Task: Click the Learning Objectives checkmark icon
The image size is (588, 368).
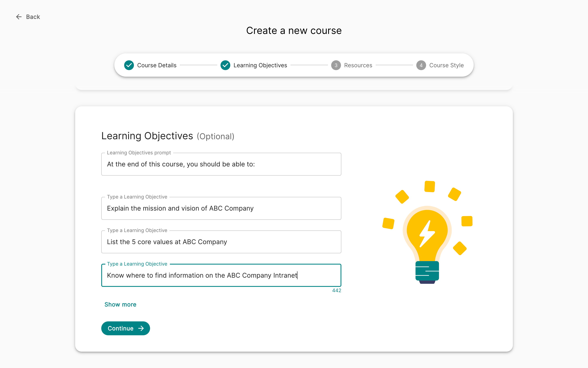Action: click(225, 65)
